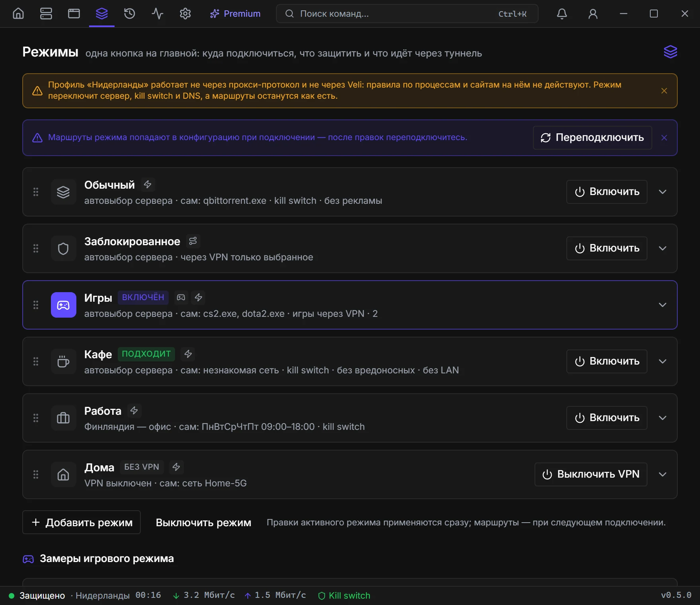Click the Защищено status in status bar
This screenshot has height=605, width=700.
pyautogui.click(x=42, y=596)
